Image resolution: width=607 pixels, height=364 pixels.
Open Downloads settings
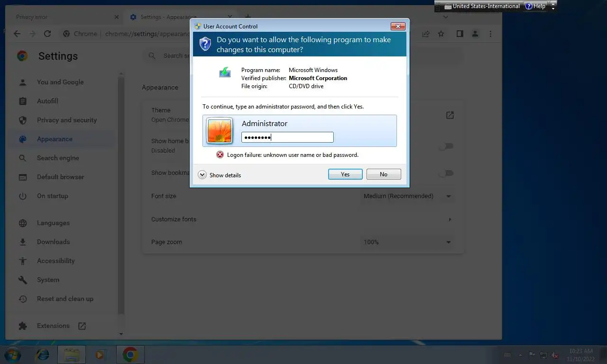[53, 242]
